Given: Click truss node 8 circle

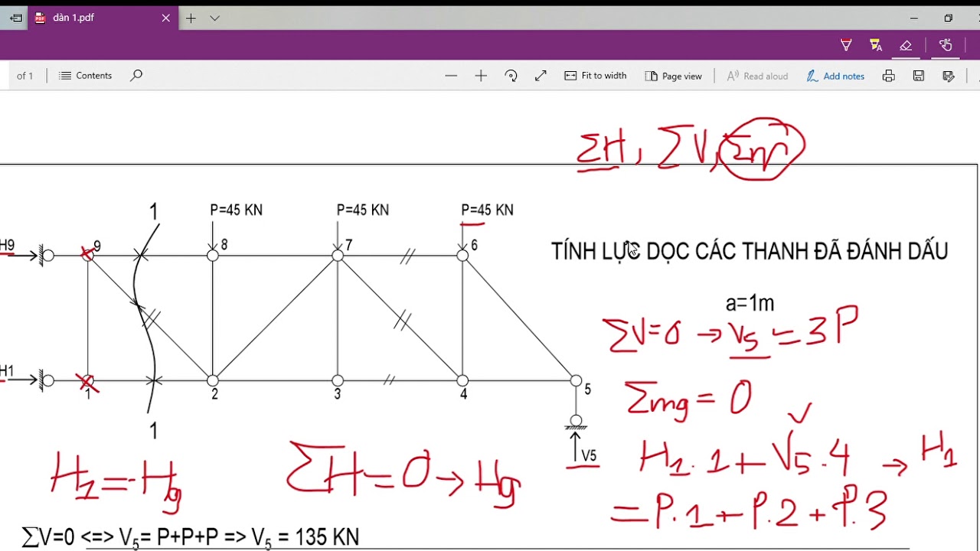Looking at the screenshot, I should (x=213, y=256).
